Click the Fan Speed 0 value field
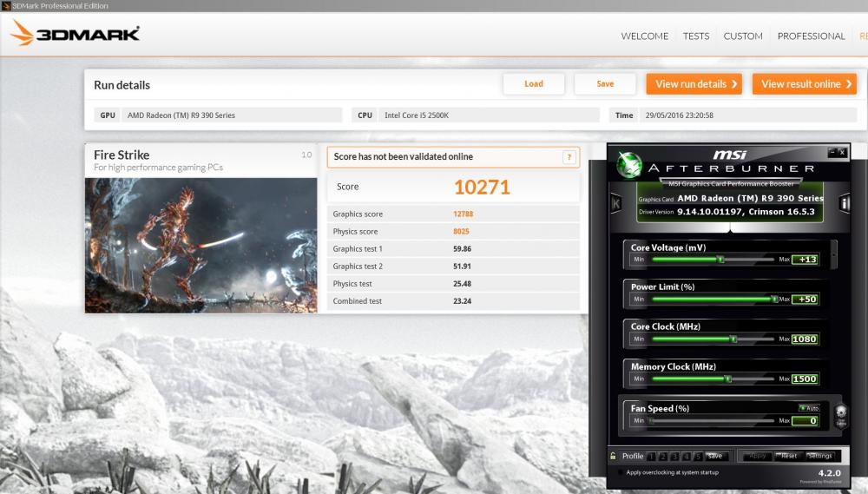868x494 pixels. coord(805,421)
